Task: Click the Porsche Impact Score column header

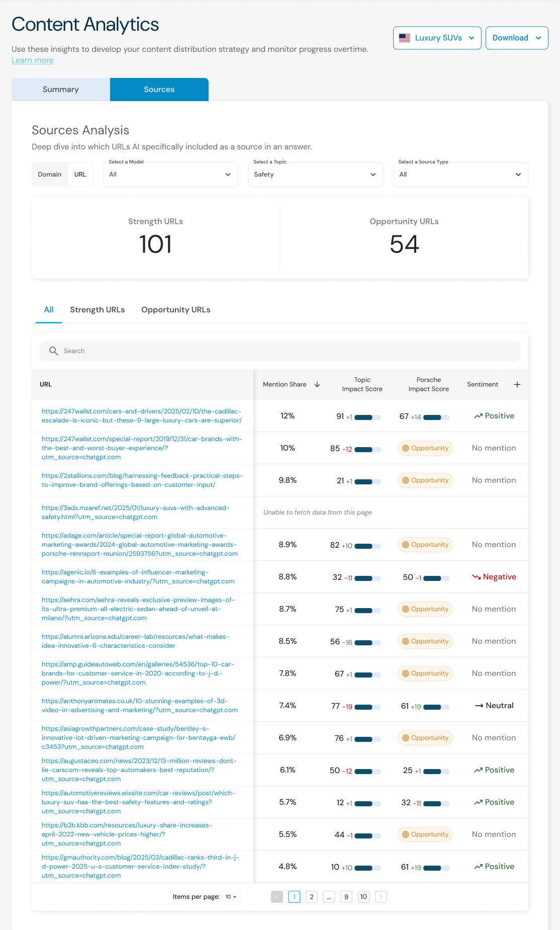Action: pyautogui.click(x=429, y=384)
